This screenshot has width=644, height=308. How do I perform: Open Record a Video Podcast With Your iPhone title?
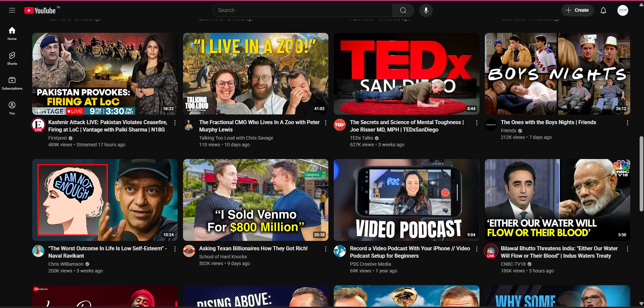point(410,252)
